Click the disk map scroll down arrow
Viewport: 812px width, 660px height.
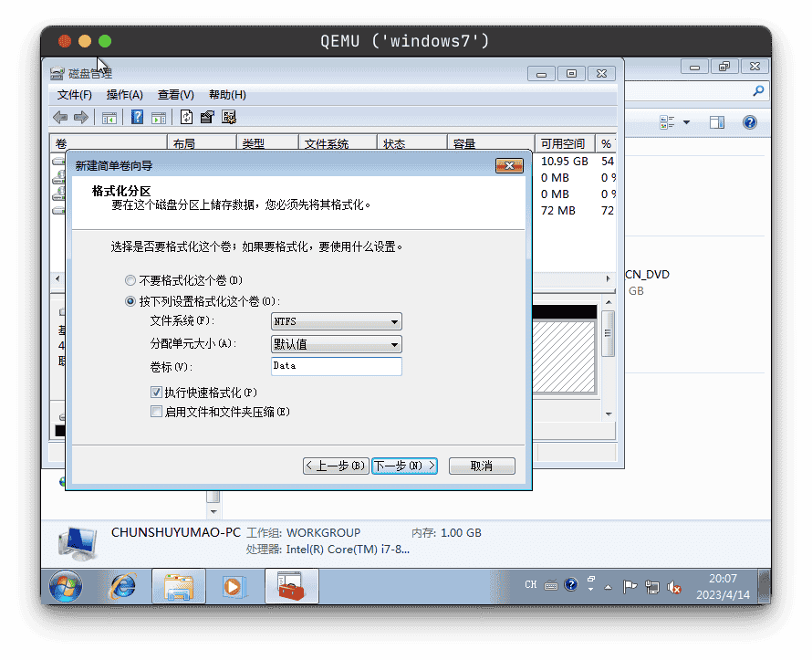click(x=609, y=414)
